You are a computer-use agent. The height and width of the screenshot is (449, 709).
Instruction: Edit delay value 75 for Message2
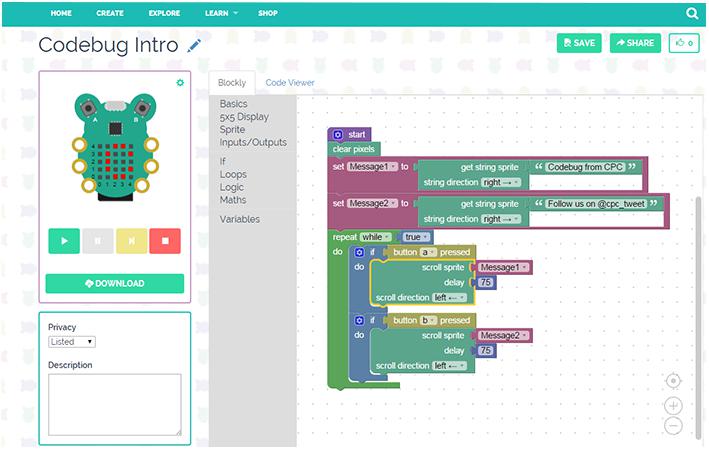click(x=486, y=350)
